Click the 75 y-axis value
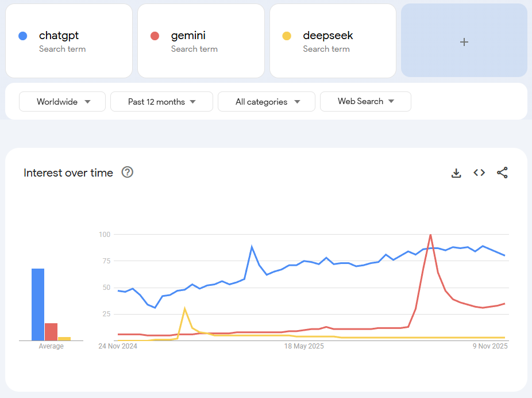 pos(106,261)
